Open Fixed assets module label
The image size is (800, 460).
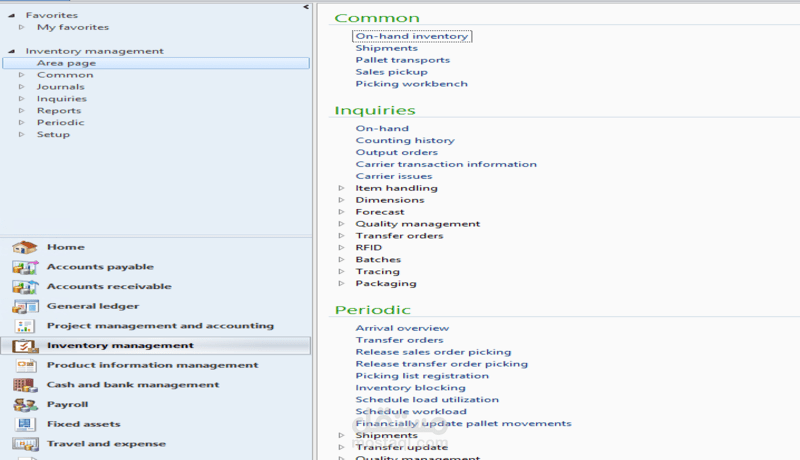click(84, 424)
